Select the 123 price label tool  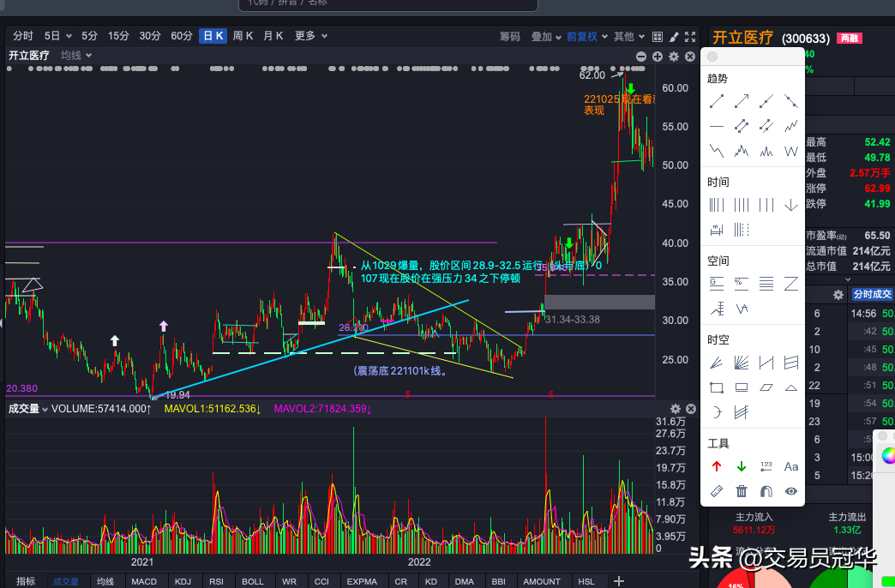click(766, 466)
